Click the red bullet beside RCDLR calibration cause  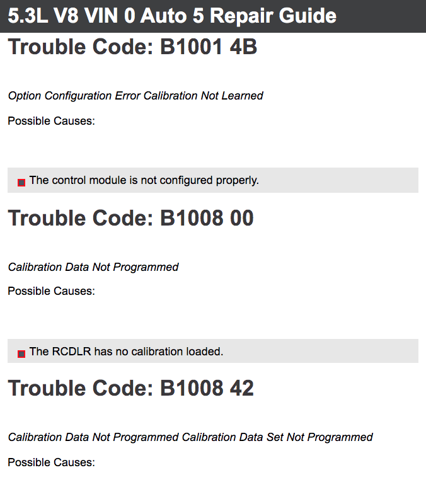(21, 354)
